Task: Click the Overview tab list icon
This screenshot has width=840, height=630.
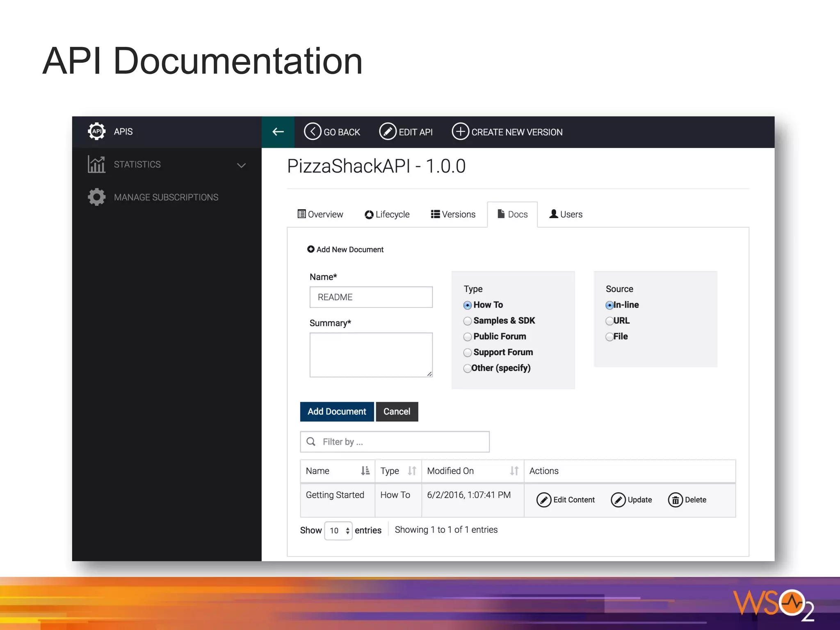Action: (x=301, y=214)
